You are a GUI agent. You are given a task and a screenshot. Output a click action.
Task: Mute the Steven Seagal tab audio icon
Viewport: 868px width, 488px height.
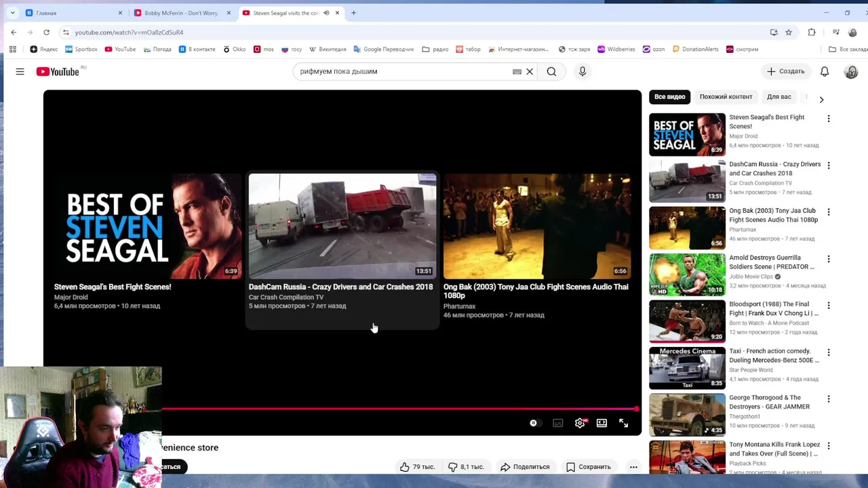pos(325,13)
